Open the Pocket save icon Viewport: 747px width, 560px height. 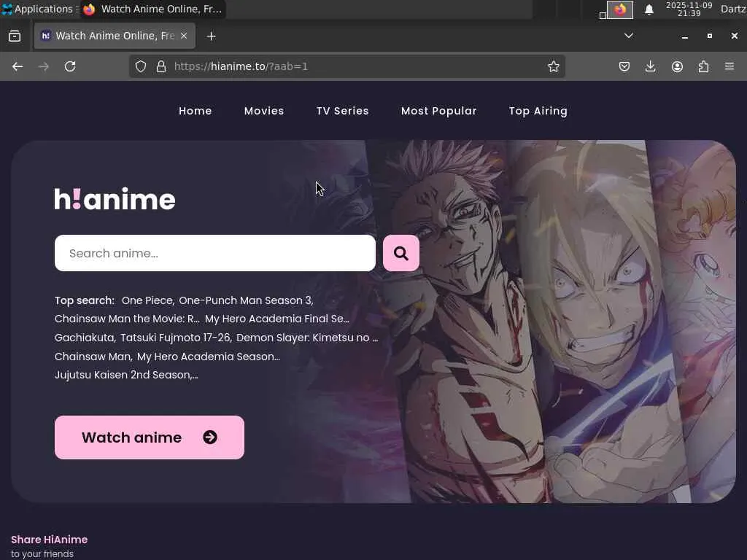[x=624, y=66]
